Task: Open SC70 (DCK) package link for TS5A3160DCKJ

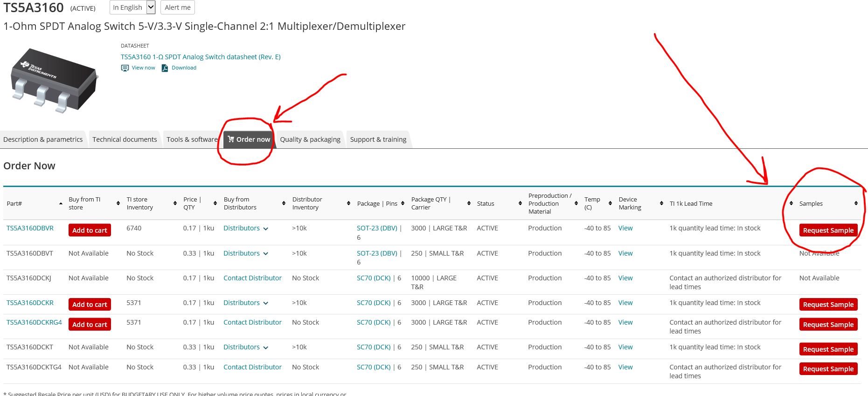Action: [374, 278]
